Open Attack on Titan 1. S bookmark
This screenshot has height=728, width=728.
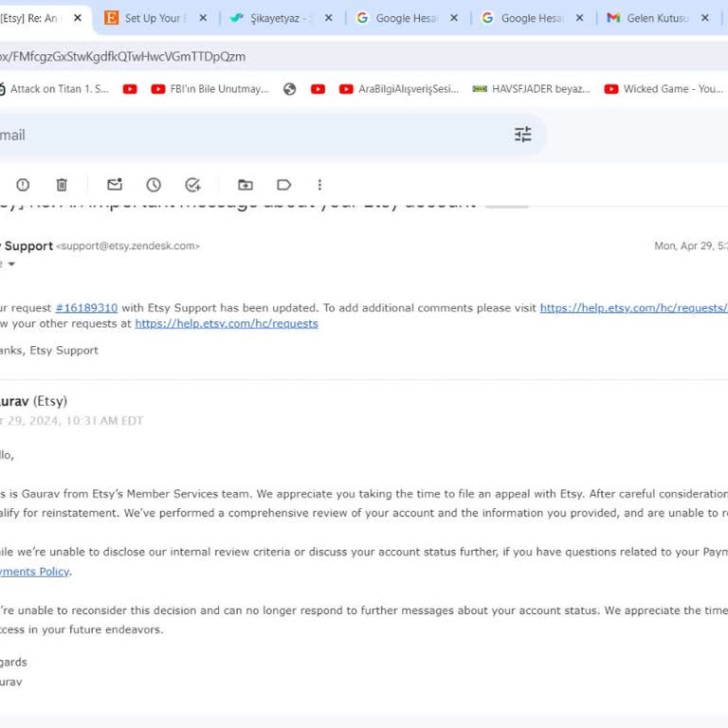coord(54,89)
